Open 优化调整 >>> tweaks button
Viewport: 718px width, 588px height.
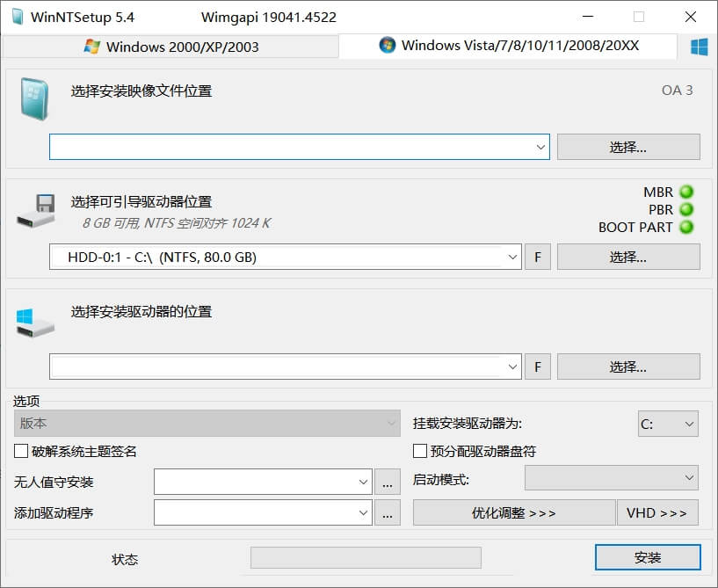pos(514,512)
